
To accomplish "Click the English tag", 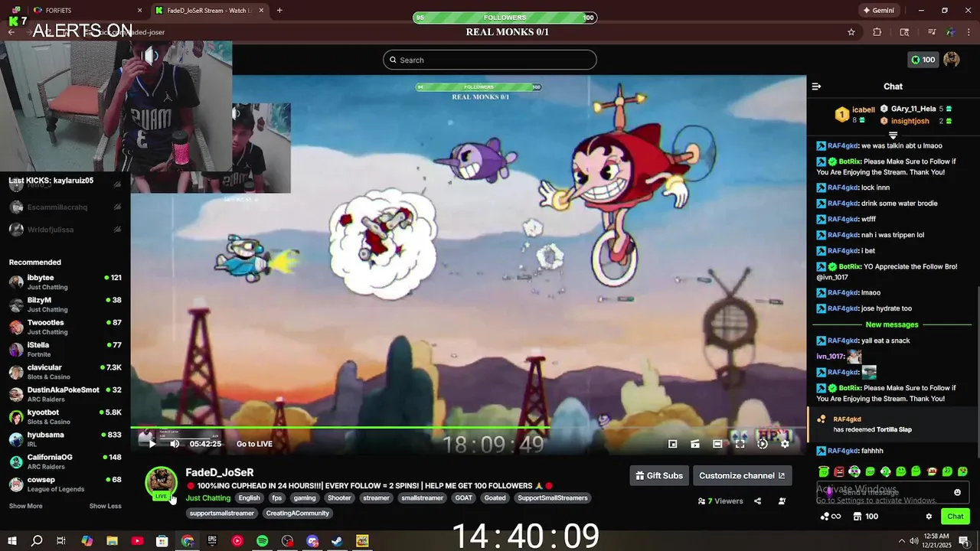I will click(x=249, y=498).
